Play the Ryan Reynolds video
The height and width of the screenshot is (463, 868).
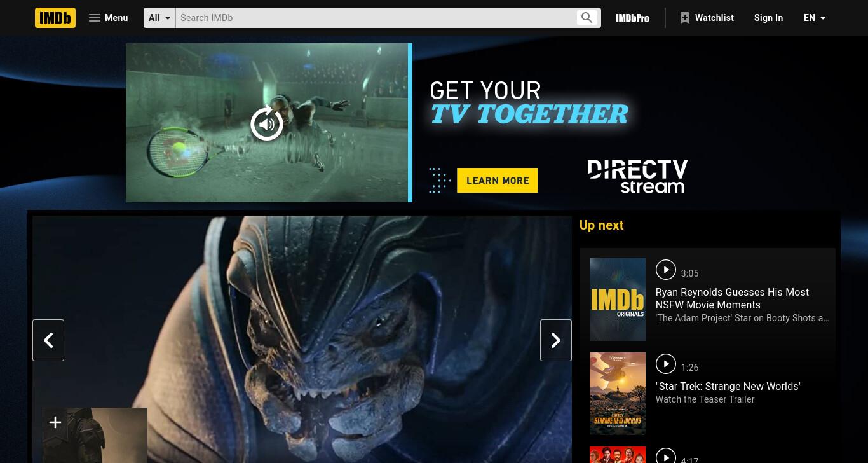click(x=666, y=270)
